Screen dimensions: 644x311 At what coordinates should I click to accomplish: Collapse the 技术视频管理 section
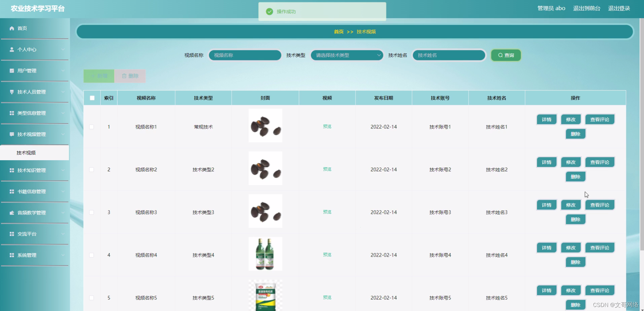click(x=63, y=134)
